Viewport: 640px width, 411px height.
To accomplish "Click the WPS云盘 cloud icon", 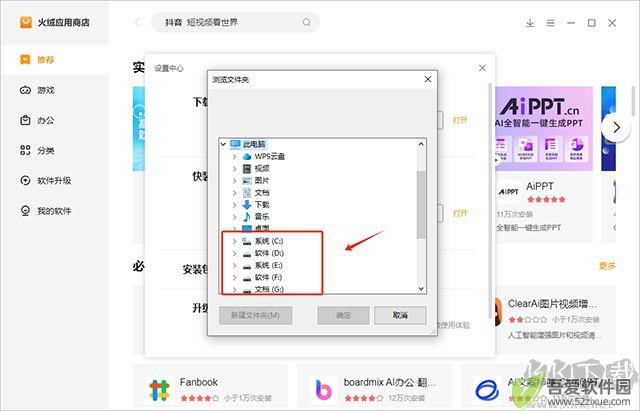I will click(x=247, y=156).
